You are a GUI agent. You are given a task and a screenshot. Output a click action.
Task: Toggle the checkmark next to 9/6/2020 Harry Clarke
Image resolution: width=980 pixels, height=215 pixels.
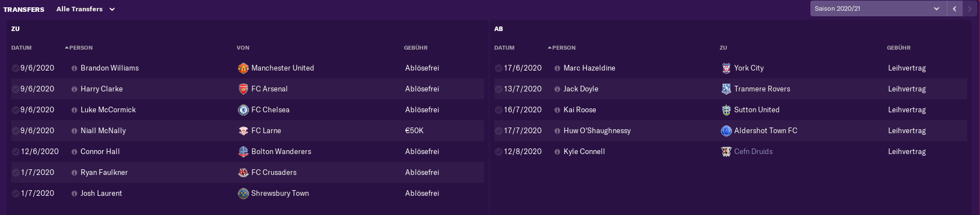pos(15,89)
